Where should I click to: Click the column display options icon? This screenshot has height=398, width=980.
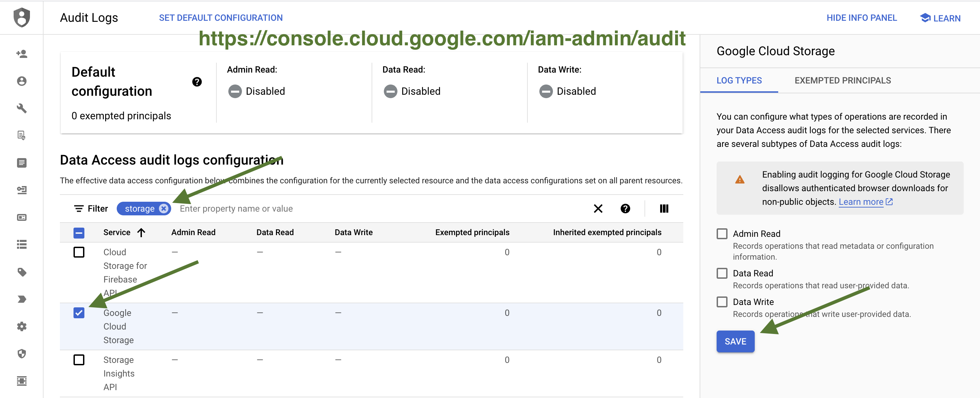tap(664, 209)
